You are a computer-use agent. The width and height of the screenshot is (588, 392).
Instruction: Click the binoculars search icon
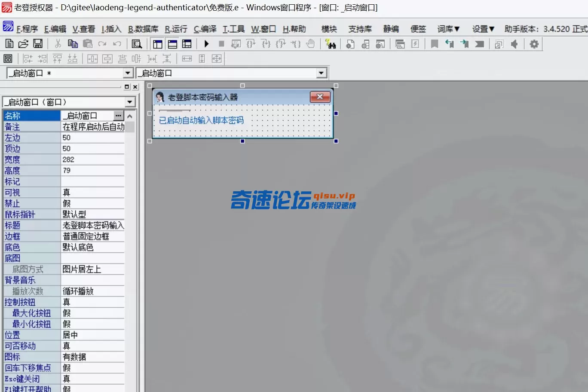pyautogui.click(x=331, y=44)
